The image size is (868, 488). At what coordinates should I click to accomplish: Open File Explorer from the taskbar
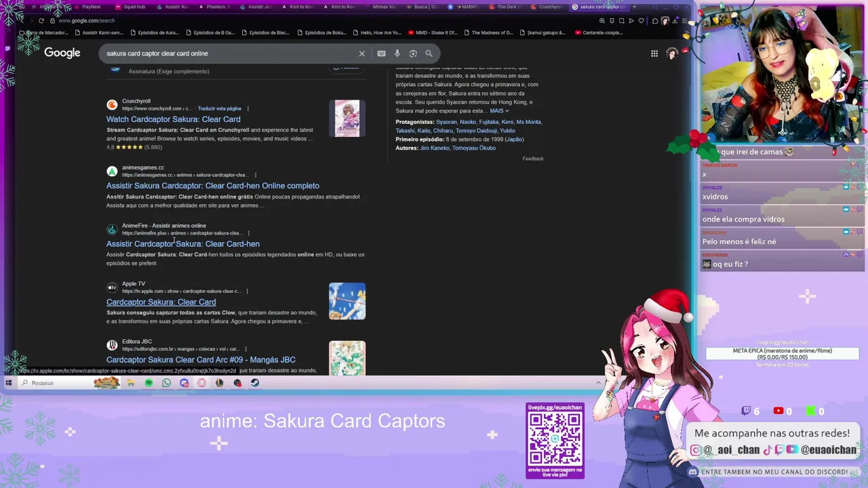point(130,383)
